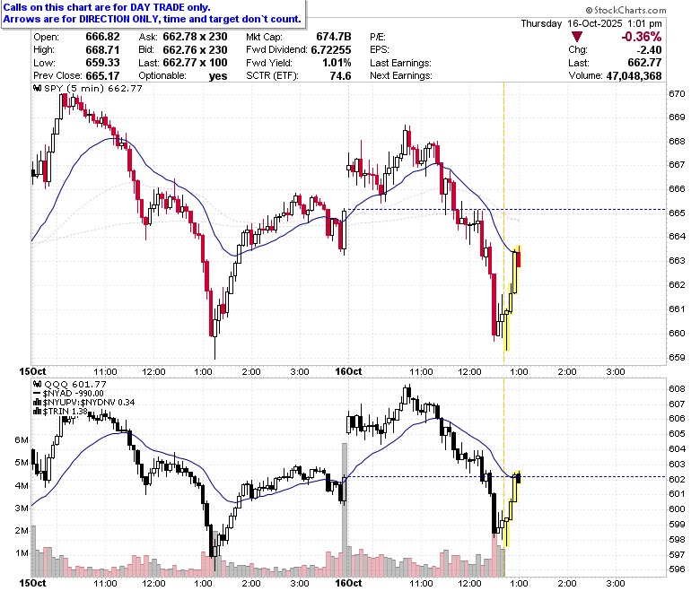Click the yellow highlighted SPY candle
700x591 pixels.
[512, 298]
